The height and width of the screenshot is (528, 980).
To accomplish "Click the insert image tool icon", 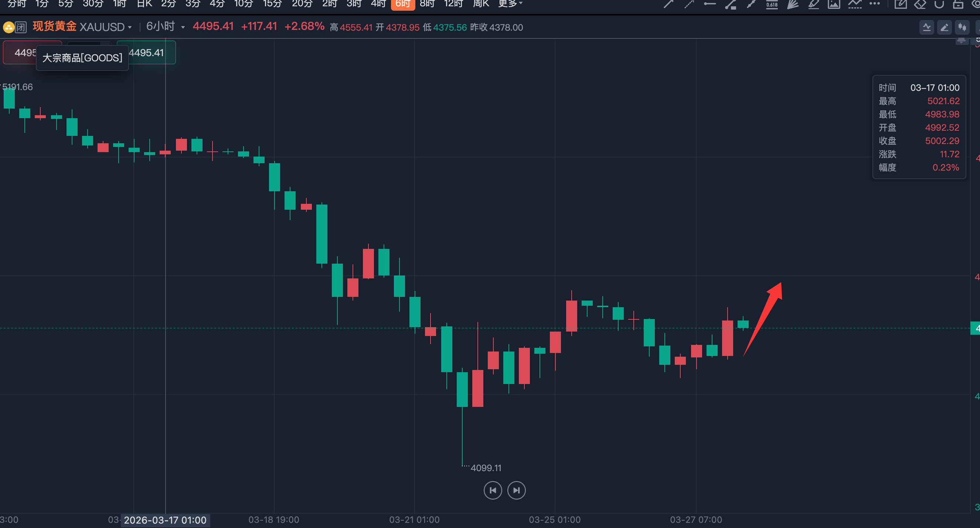I will 834,4.
